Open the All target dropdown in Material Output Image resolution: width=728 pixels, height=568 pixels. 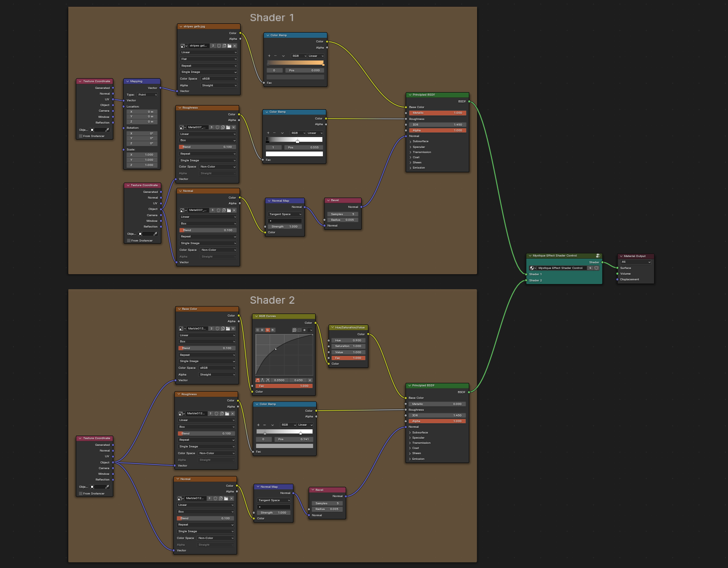coord(635,262)
